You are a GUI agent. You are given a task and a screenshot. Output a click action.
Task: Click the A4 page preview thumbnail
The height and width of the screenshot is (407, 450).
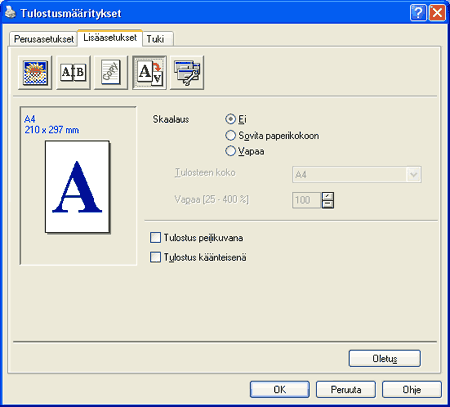point(77,187)
